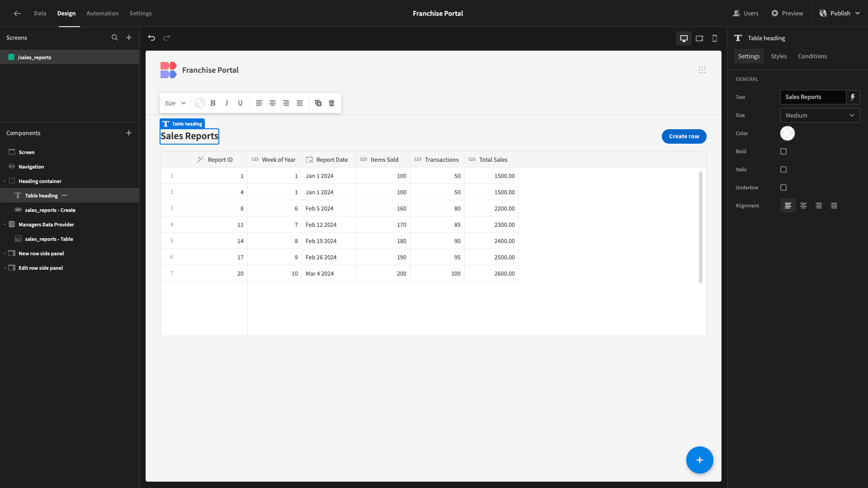Open the Automation tab
868x488 pixels.
pos(103,13)
